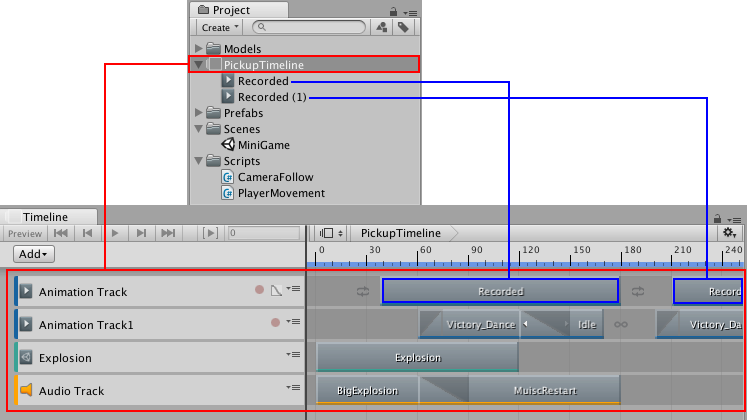The image size is (747, 420).
Task: Open Audio Track options menu
Action: pyautogui.click(x=293, y=387)
